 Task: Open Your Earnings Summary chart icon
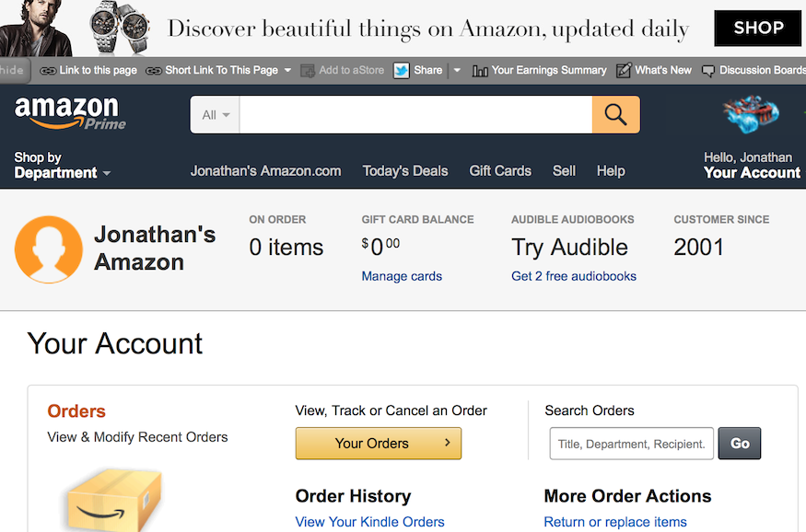click(480, 71)
